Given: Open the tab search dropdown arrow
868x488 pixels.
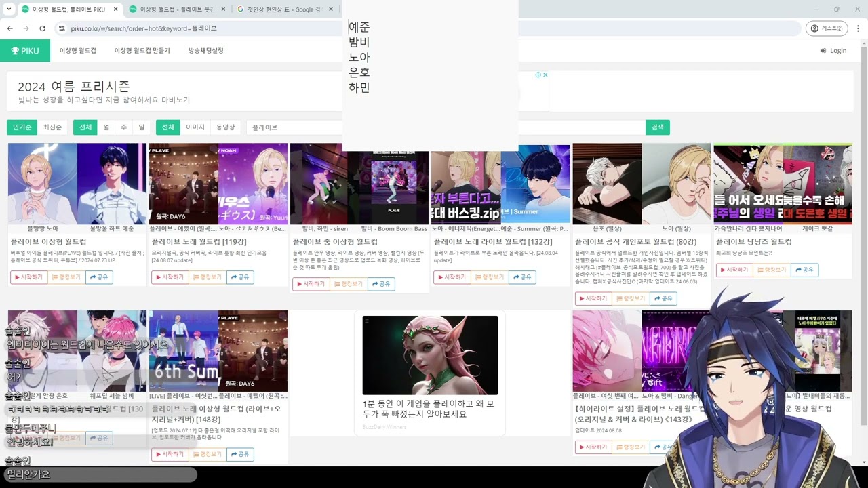Looking at the screenshot, I should pyautogui.click(x=9, y=9).
